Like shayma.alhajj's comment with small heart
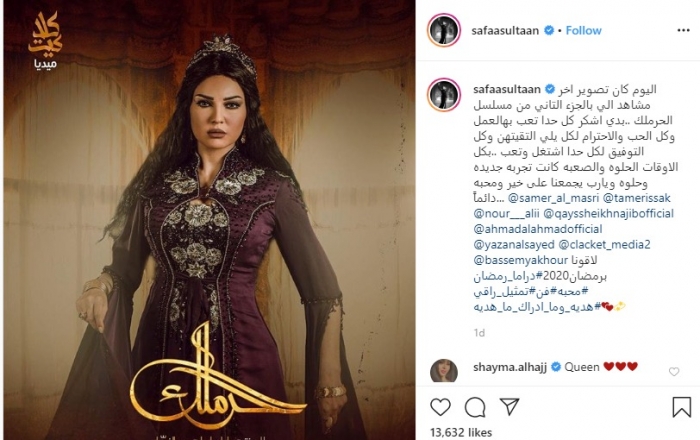Screen dimensions: 700x440 (674, 371)
